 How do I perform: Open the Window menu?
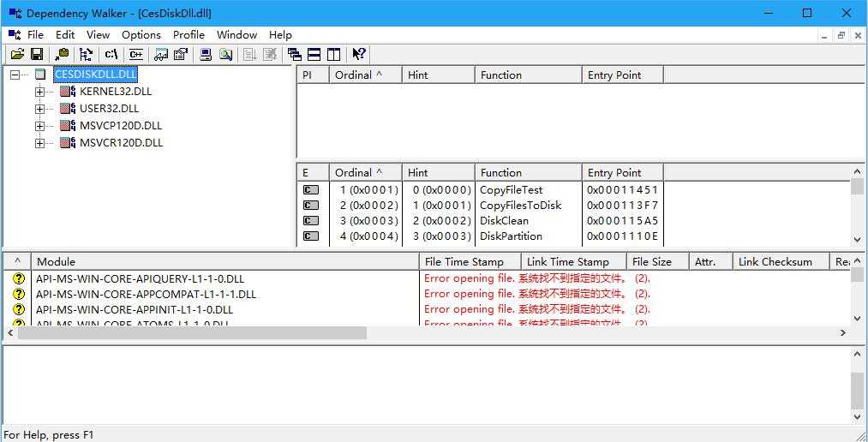pyautogui.click(x=237, y=35)
